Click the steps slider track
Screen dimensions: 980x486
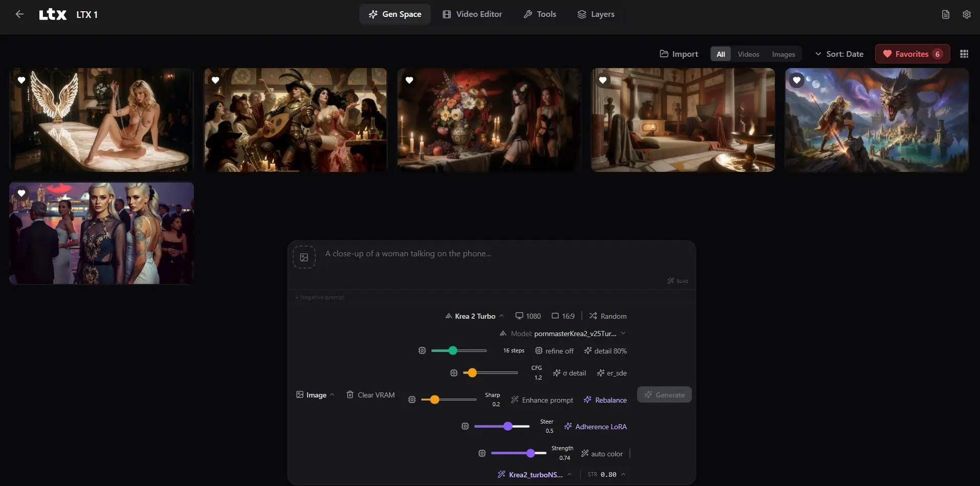coord(459,350)
